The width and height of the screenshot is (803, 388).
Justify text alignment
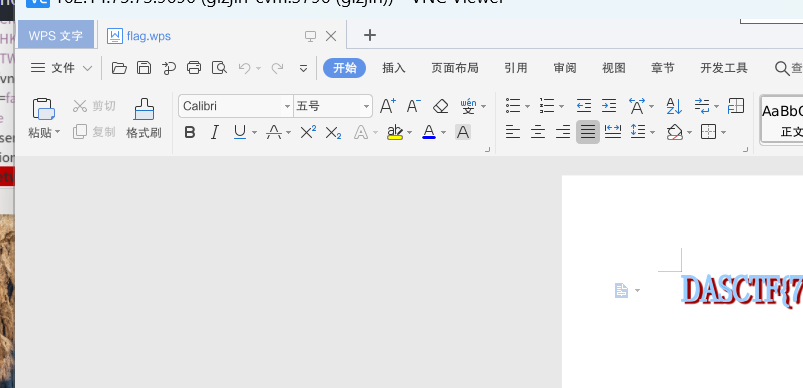click(588, 132)
